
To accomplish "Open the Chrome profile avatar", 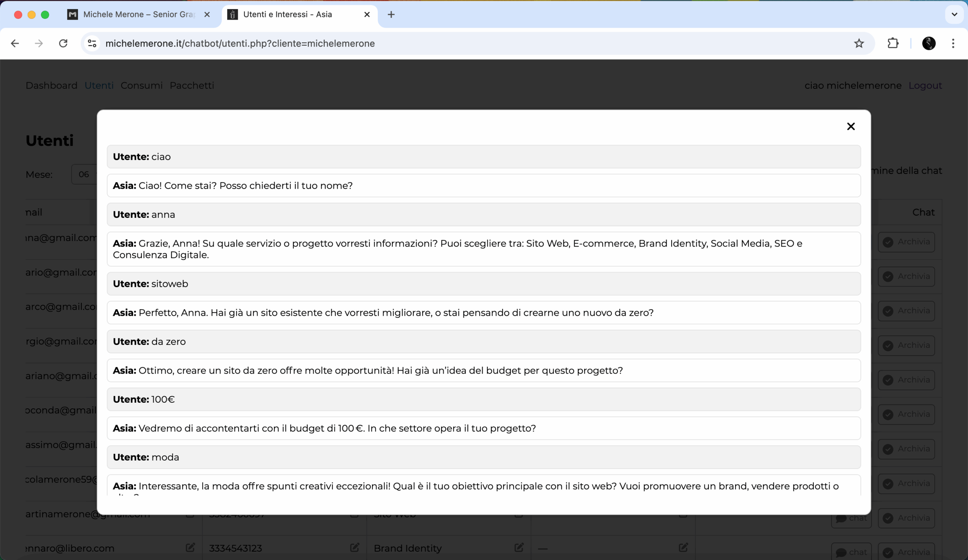I will [929, 43].
